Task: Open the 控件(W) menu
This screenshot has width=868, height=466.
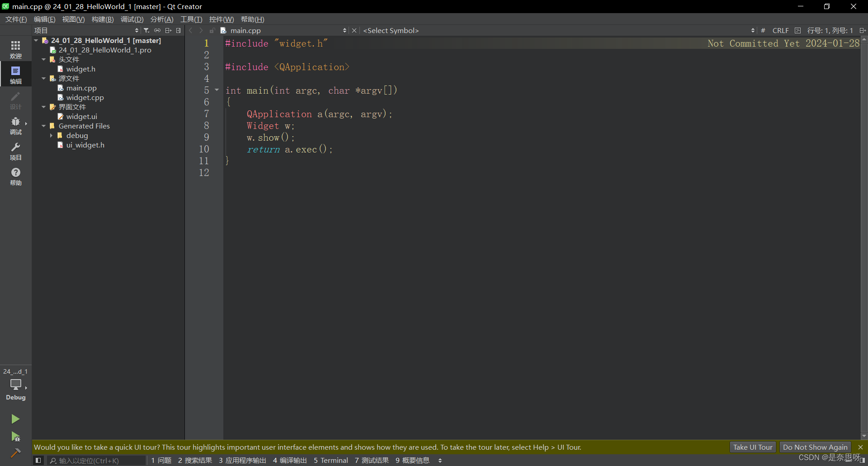Action: click(222, 19)
